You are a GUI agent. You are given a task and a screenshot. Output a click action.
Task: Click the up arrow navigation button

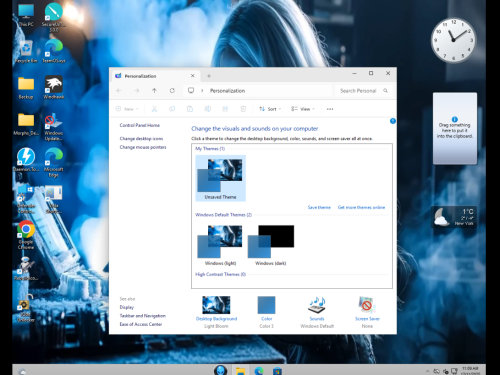coord(154,90)
